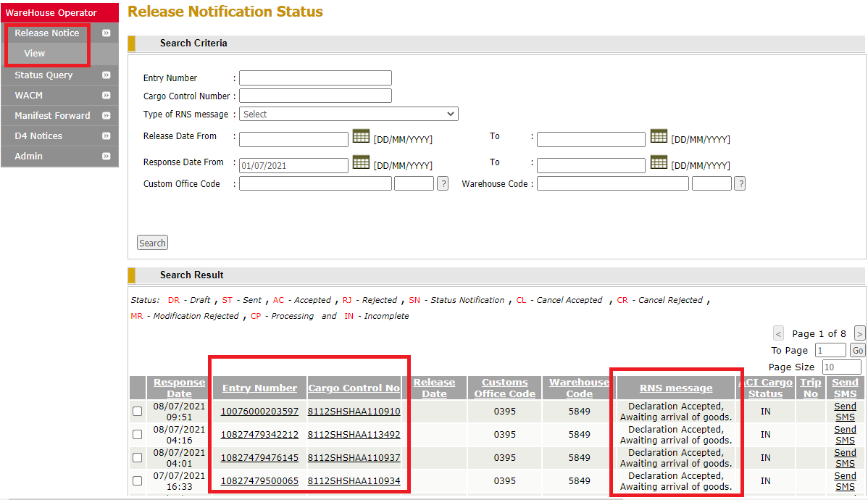Open calendar for Release Date From
This screenshot has width=868, height=500.
pos(361,136)
